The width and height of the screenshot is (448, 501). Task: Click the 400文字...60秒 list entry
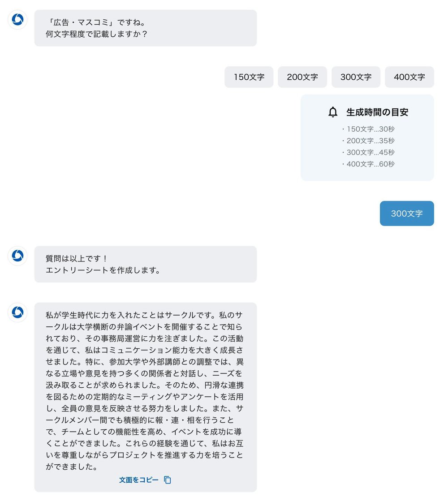pyautogui.click(x=368, y=164)
